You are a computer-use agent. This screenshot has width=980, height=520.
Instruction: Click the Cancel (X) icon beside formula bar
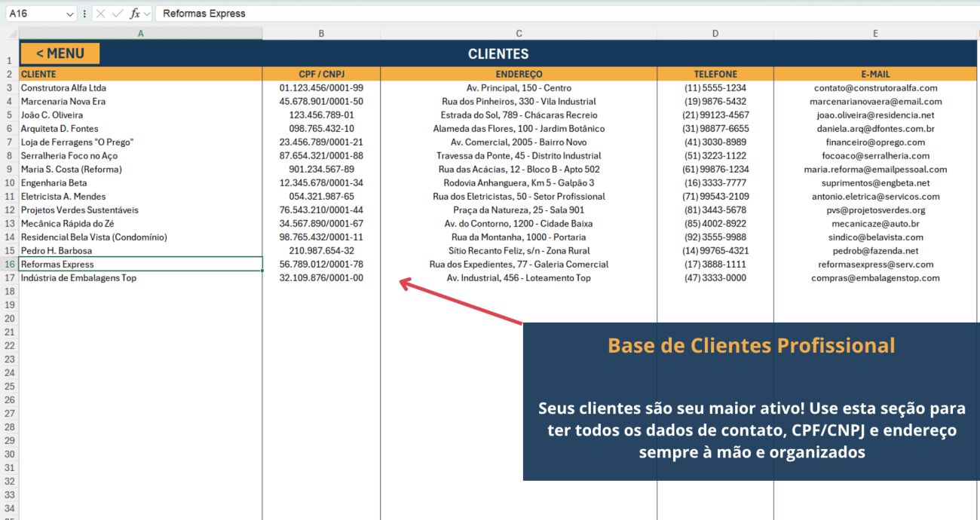click(x=100, y=13)
